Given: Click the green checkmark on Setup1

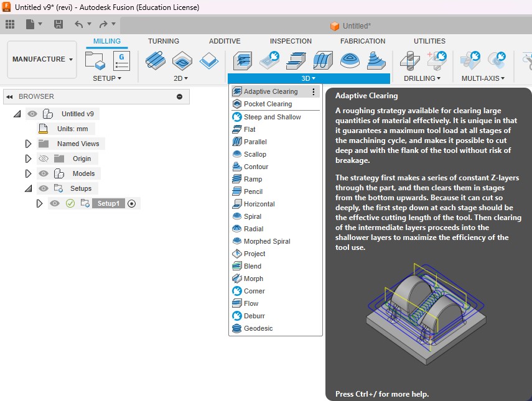Looking at the screenshot, I should 70,203.
